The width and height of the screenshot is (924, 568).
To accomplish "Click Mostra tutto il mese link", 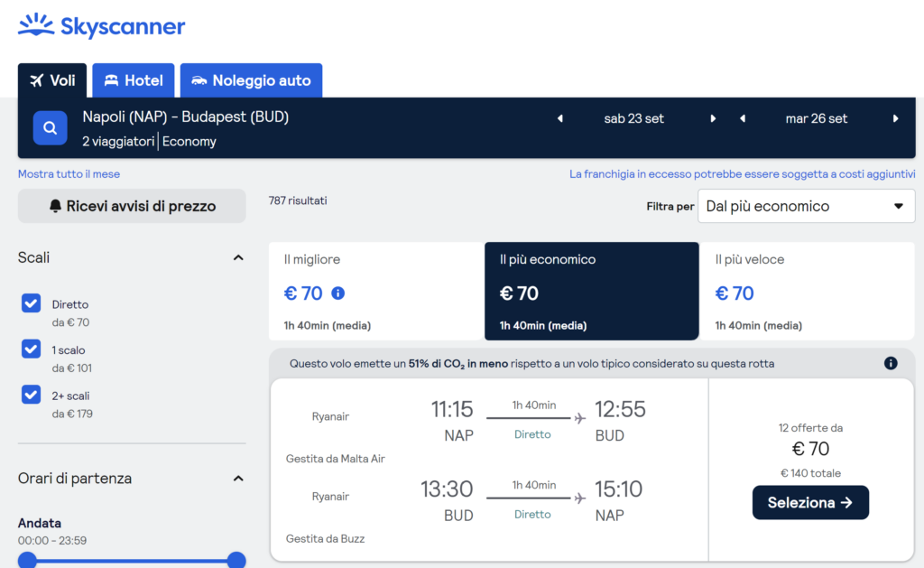I will click(x=69, y=174).
